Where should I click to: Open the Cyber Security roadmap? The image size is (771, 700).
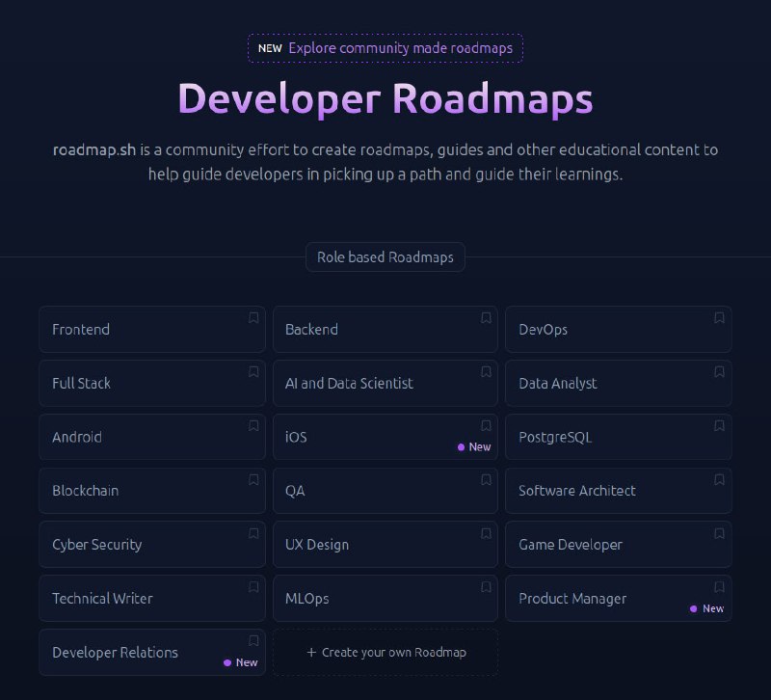click(x=152, y=545)
